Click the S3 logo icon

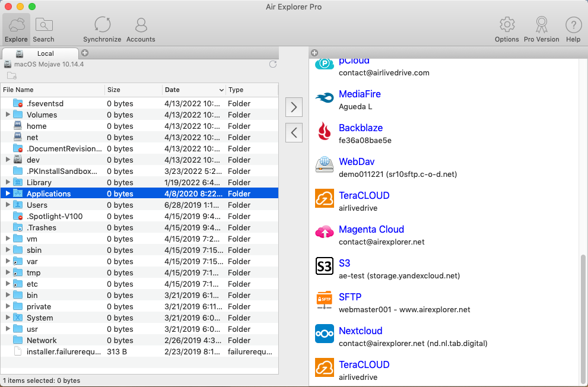click(325, 267)
